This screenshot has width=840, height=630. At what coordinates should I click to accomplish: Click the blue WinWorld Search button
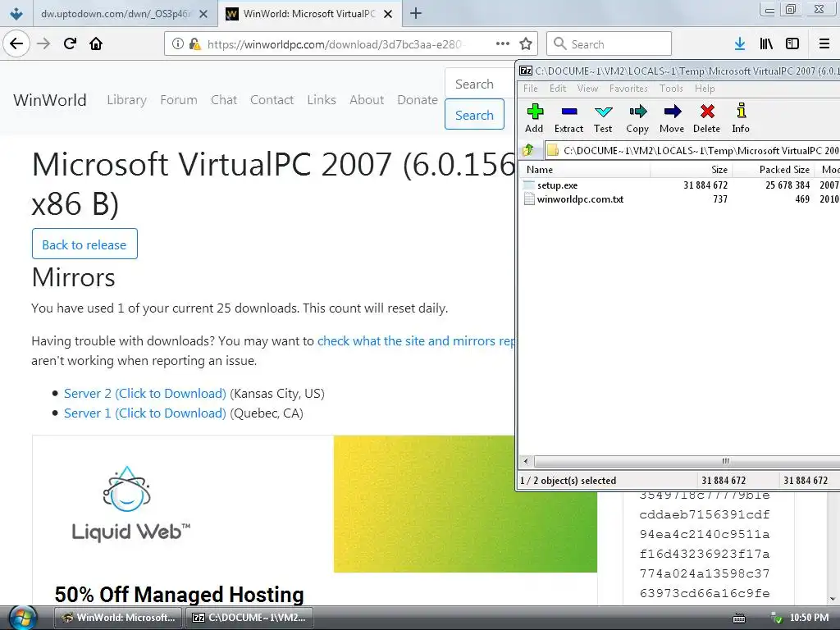[x=474, y=115]
